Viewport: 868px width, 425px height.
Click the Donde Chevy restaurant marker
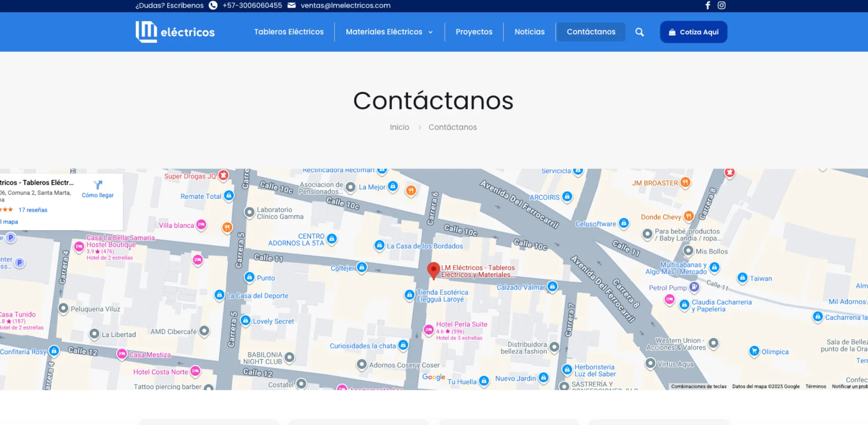(x=688, y=216)
